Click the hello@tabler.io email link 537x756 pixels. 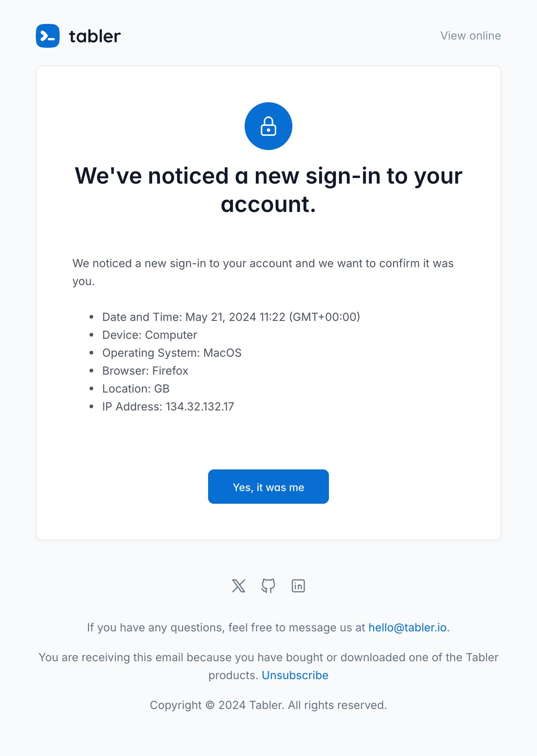pos(407,627)
